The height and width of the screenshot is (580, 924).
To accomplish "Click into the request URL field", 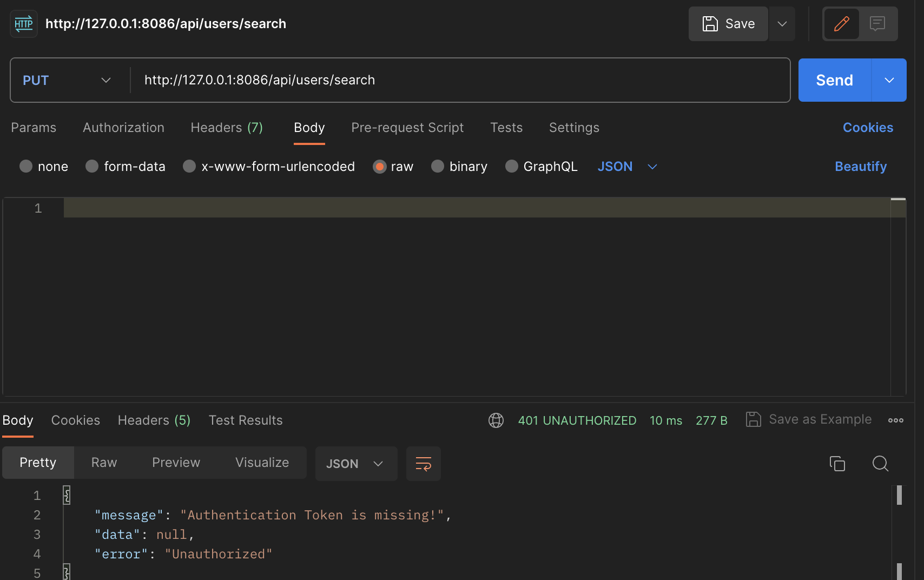I will point(460,80).
